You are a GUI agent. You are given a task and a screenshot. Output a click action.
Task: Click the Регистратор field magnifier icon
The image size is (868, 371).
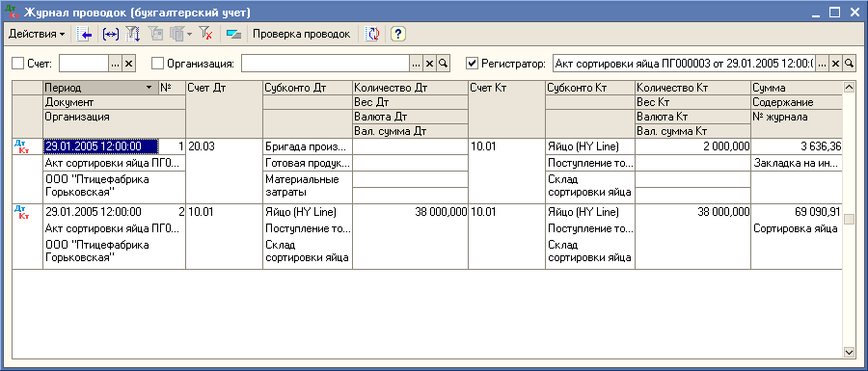point(849,64)
